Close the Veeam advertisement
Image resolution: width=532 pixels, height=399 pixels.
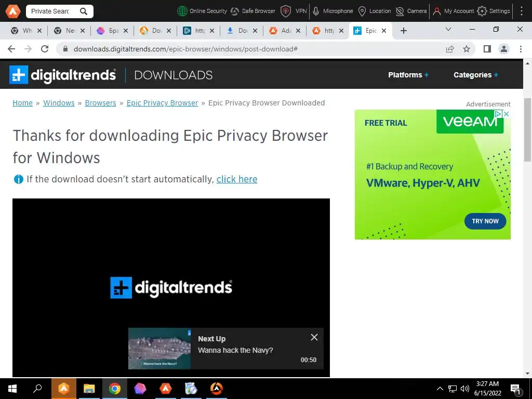click(x=506, y=114)
